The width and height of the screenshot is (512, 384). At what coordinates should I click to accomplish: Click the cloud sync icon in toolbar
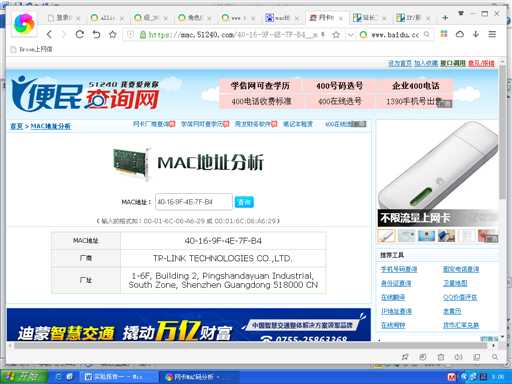tap(460, 34)
